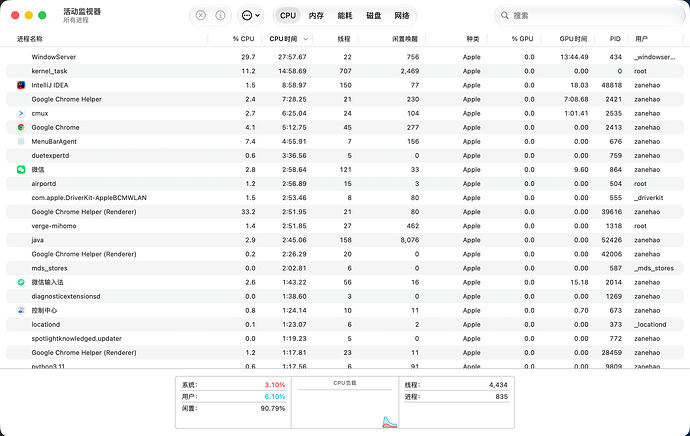Open the ellipsis more-actions dropdown
This screenshot has height=436, width=690.
click(x=251, y=15)
